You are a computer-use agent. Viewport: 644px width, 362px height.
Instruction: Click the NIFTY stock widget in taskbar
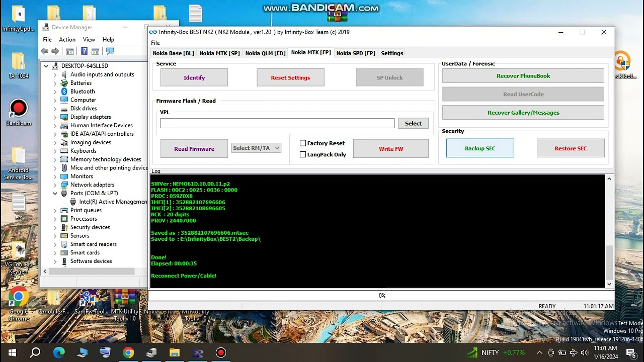(496, 352)
